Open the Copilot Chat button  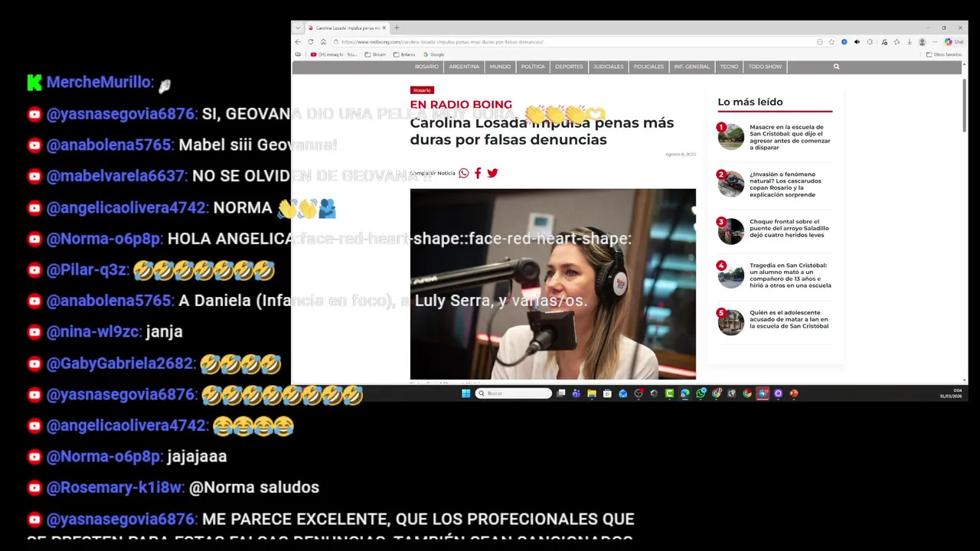954,42
